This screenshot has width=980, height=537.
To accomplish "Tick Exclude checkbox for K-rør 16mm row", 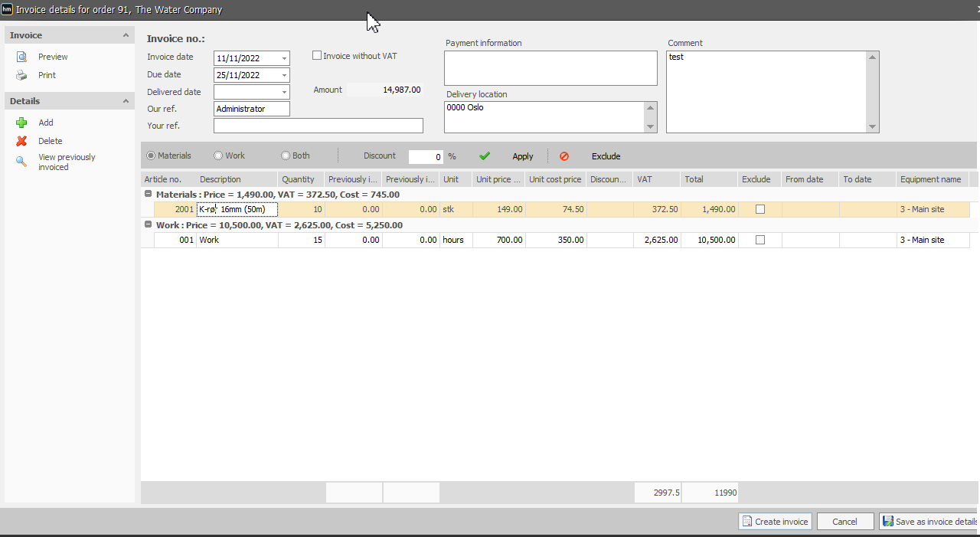I will tap(760, 209).
